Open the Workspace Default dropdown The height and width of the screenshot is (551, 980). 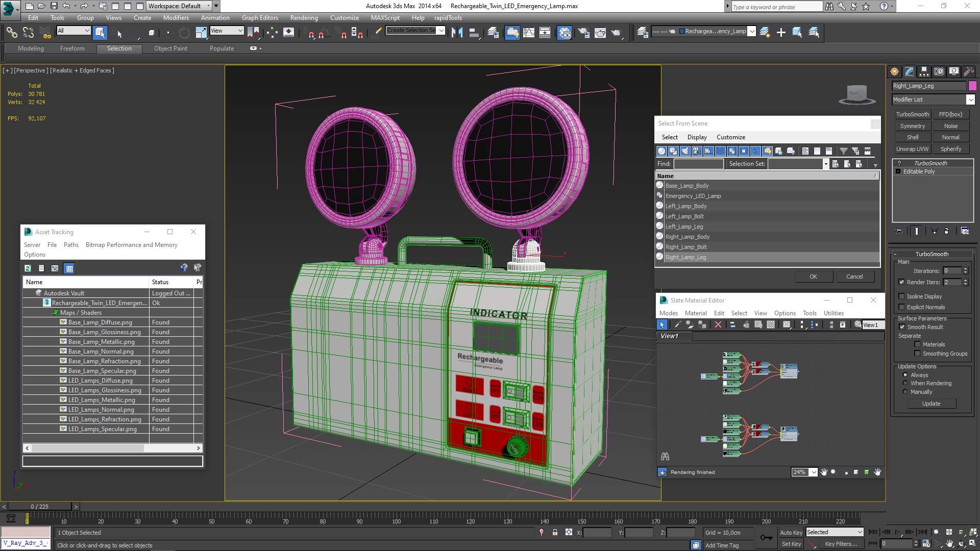179,6
